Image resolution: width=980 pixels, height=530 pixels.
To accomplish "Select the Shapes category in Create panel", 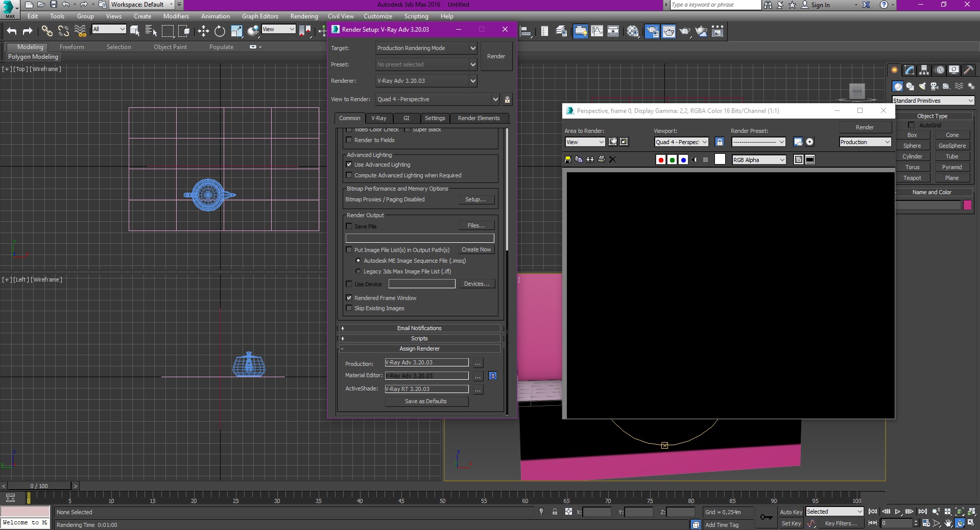I will coord(910,86).
